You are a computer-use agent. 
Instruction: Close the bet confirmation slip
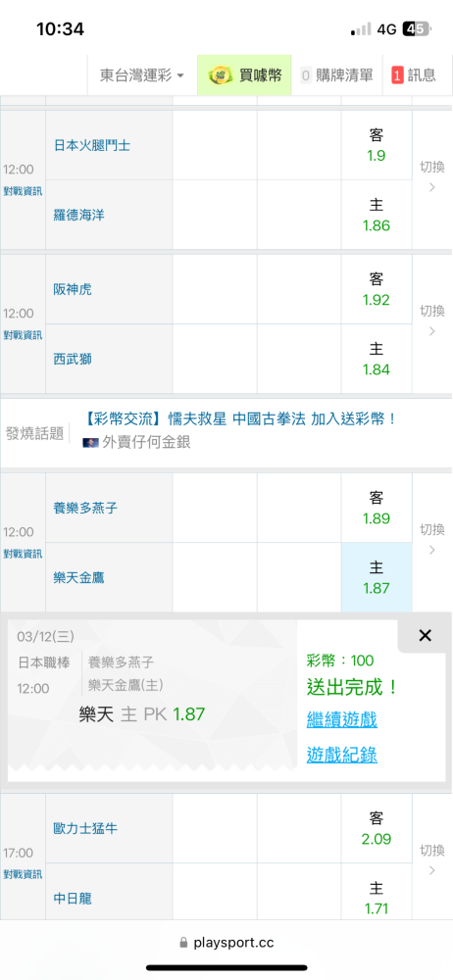click(x=425, y=636)
